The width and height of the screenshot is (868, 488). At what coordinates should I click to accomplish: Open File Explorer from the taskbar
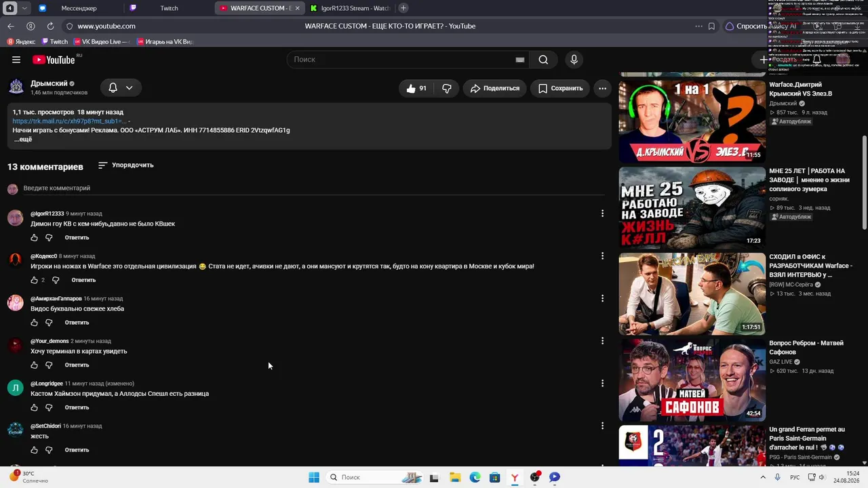pos(454,477)
